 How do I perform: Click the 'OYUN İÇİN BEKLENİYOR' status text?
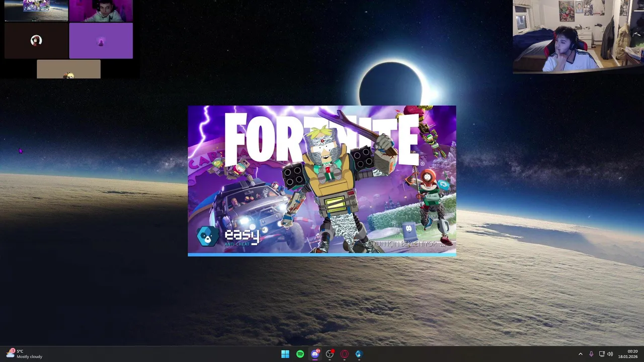coord(407,244)
